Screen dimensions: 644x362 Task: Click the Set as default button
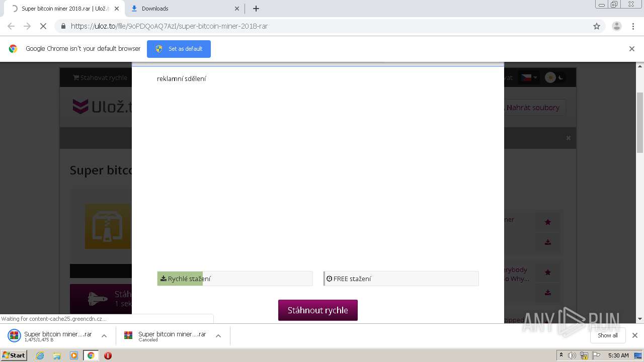(x=179, y=49)
